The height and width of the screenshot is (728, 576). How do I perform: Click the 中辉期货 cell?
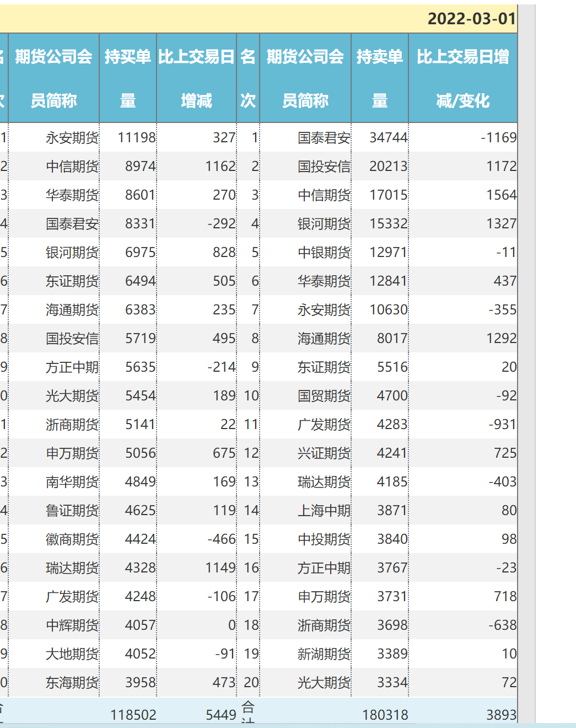point(53,625)
